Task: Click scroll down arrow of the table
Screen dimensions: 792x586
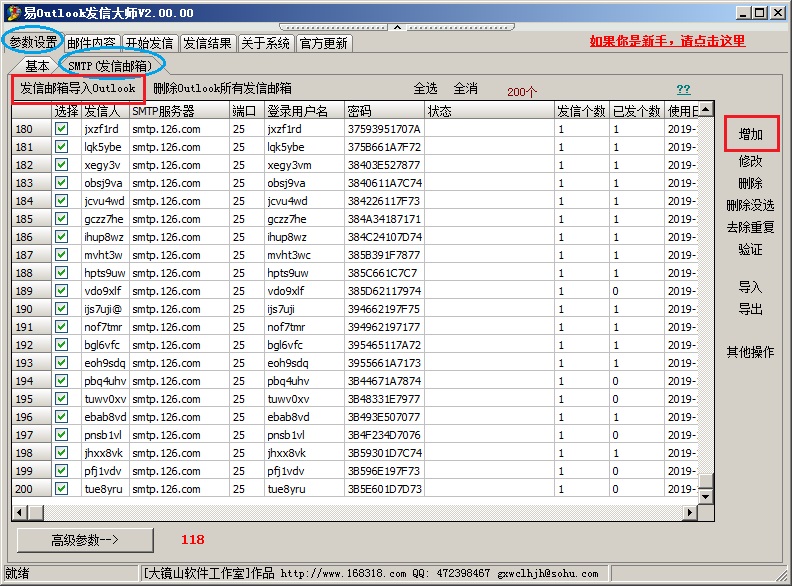Action: (x=706, y=495)
